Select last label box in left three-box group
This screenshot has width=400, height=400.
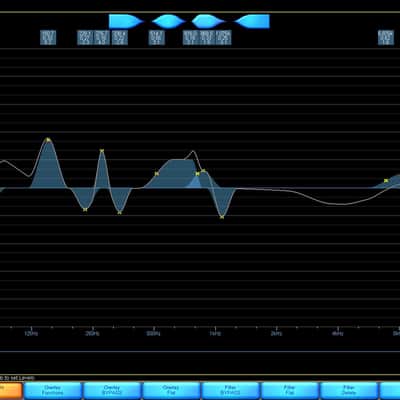point(119,37)
